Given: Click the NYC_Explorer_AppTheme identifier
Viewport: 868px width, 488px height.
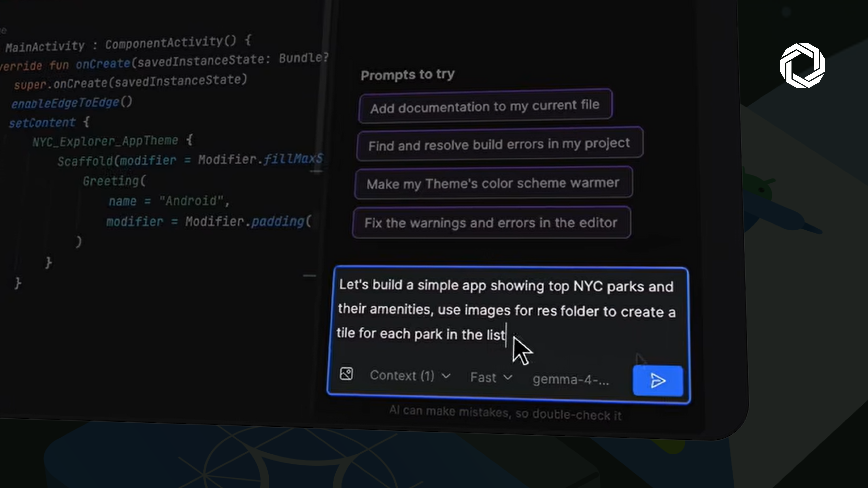Looking at the screenshot, I should coord(105,141).
